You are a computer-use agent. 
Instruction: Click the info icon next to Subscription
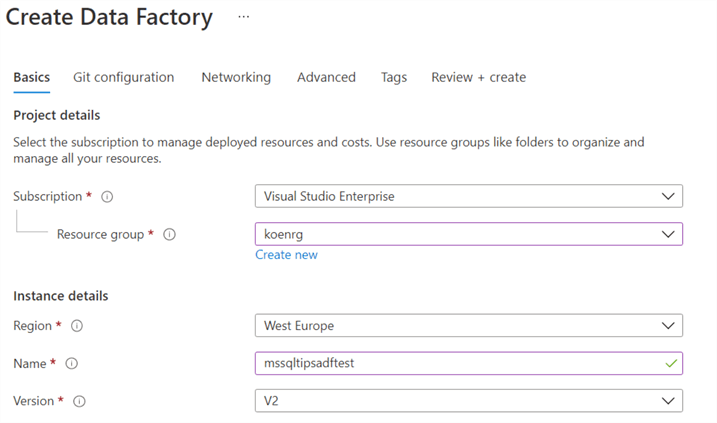click(107, 197)
